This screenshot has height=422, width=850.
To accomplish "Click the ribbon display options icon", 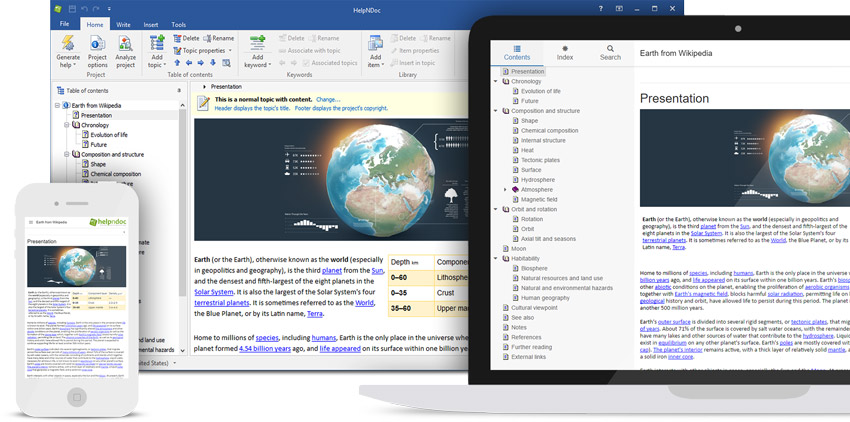I will [x=619, y=9].
